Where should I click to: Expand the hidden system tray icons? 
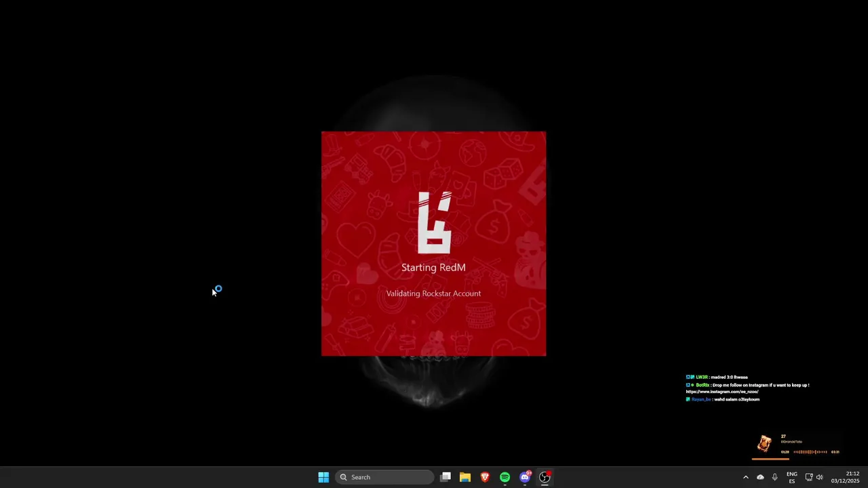pos(746,477)
